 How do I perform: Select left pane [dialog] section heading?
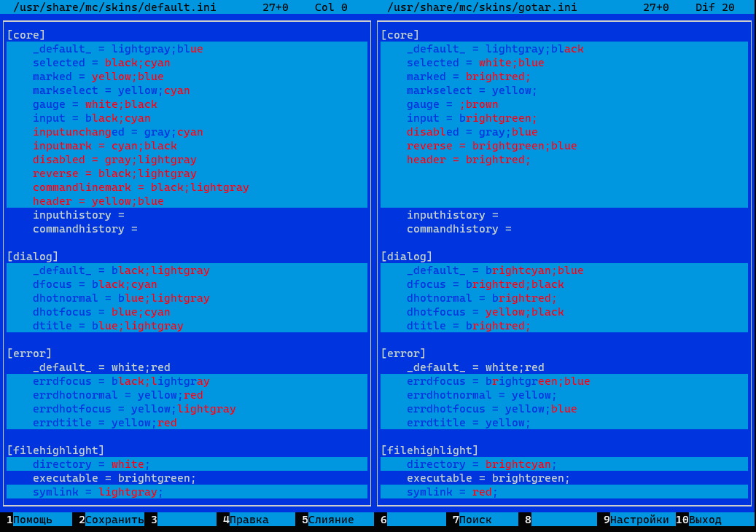click(x=33, y=257)
